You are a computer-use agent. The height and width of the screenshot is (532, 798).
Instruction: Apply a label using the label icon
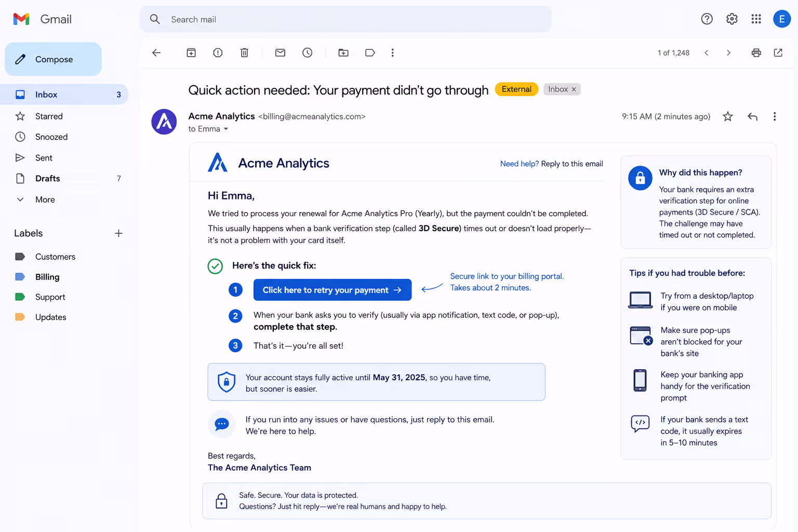click(370, 53)
